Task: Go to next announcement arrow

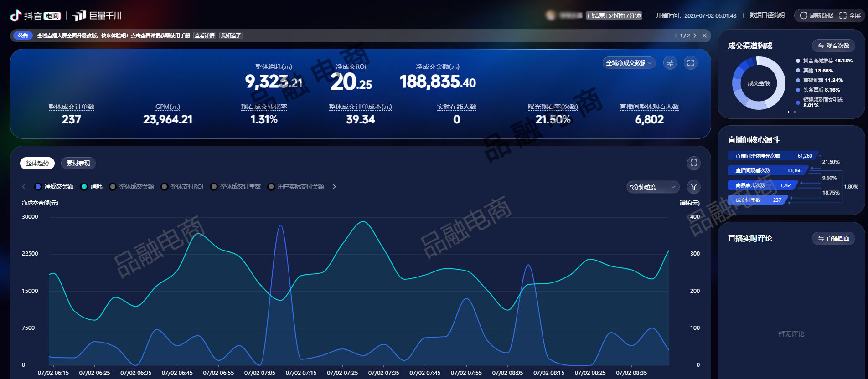Action: [x=695, y=36]
